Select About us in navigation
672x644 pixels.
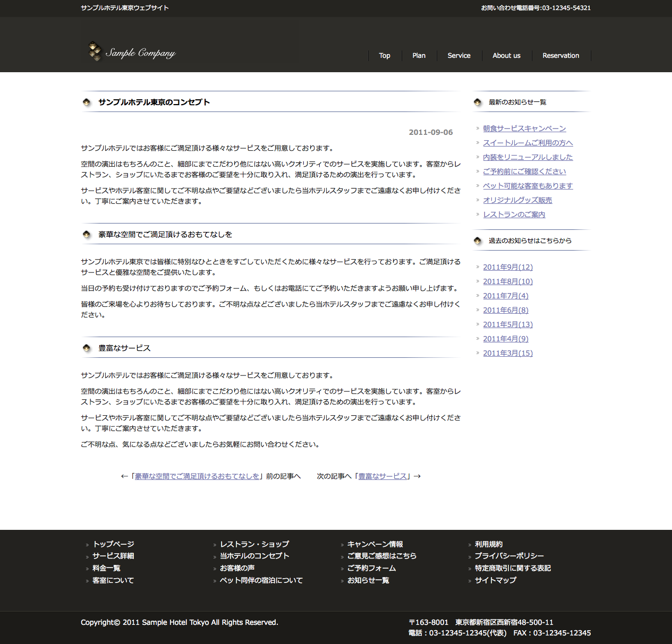coord(506,56)
